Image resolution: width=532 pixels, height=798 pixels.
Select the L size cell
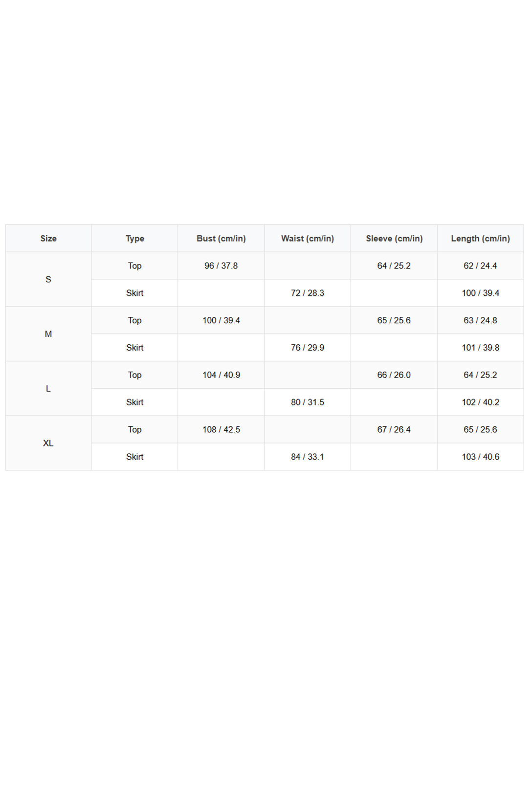pos(48,389)
